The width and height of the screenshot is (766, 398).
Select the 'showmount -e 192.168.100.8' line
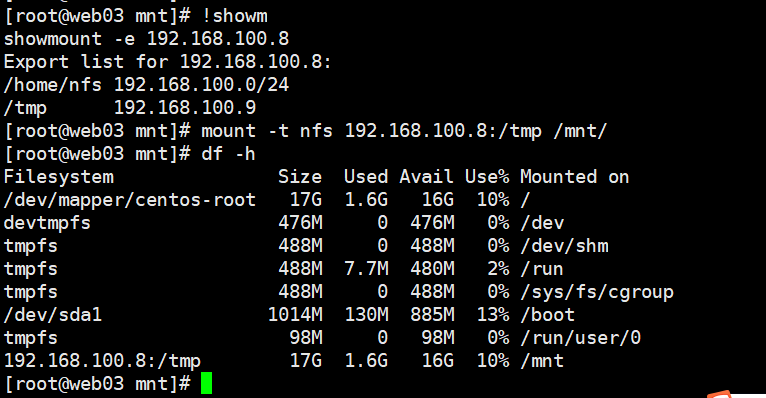[146, 39]
